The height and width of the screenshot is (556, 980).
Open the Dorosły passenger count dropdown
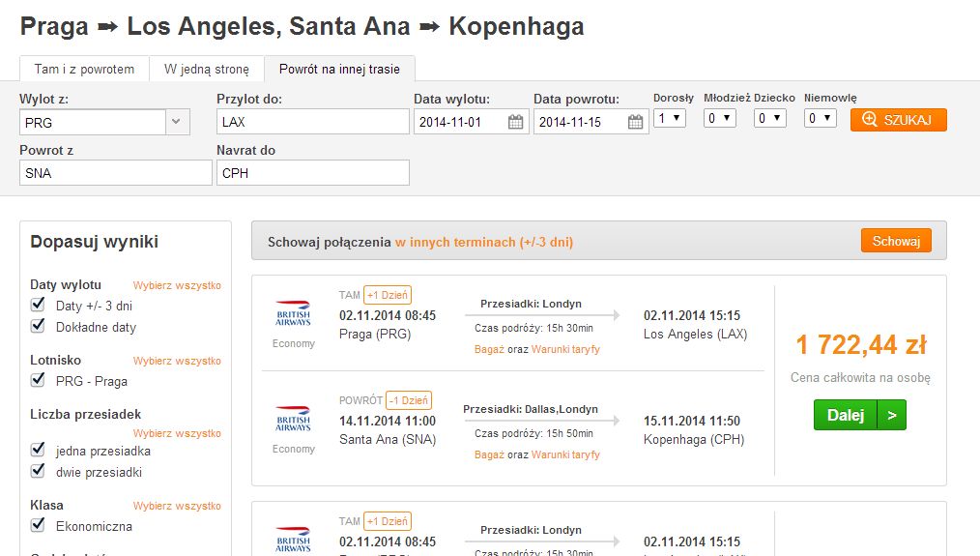(x=670, y=118)
